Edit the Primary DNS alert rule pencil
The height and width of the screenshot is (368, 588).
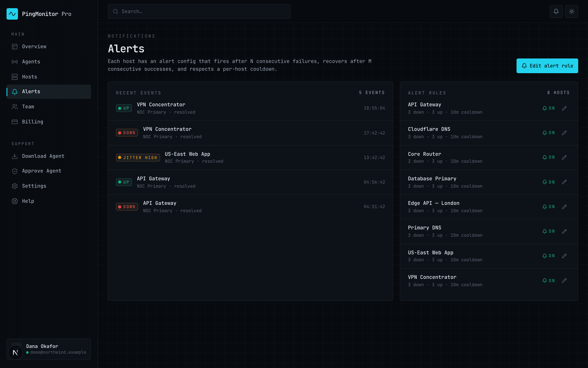pos(564,231)
